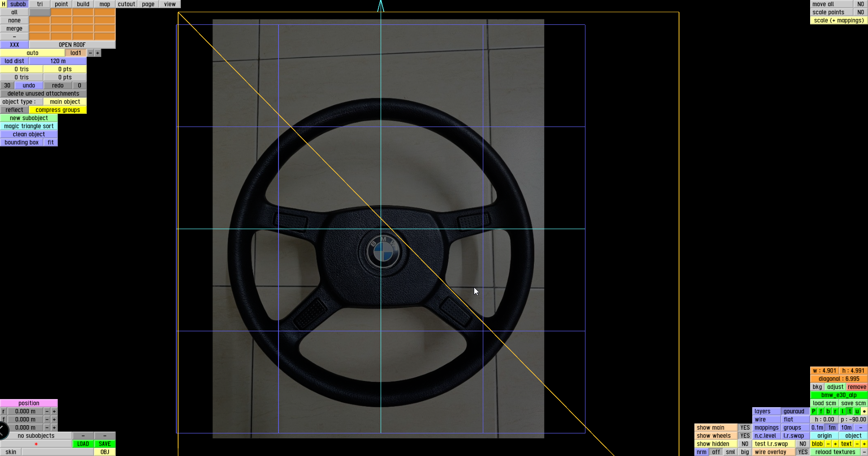The image size is (868, 456).
Task: Set grid size to 10m
Action: pyautogui.click(x=846, y=428)
